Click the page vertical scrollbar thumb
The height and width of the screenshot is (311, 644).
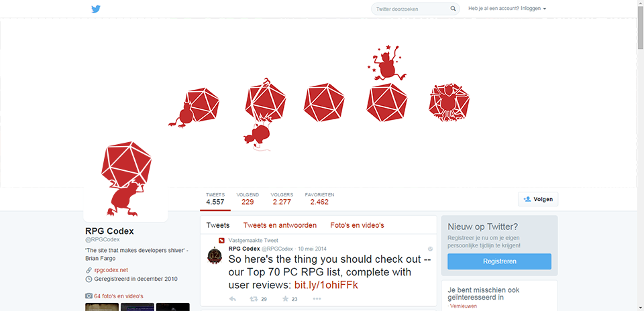(x=641, y=28)
